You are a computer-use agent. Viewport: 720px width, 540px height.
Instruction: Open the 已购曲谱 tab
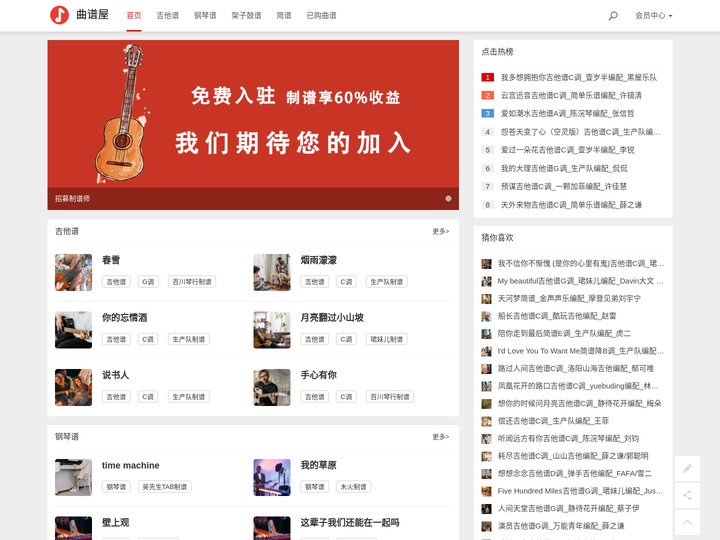[321, 15]
